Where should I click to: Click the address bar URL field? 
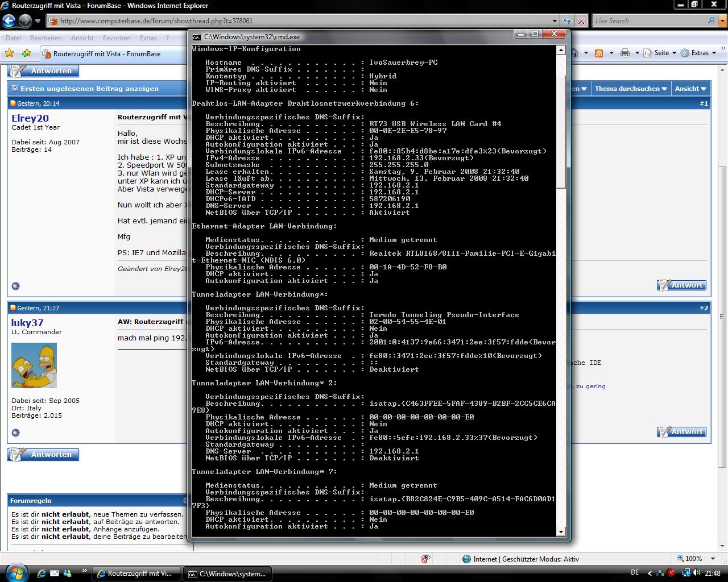(x=299, y=21)
